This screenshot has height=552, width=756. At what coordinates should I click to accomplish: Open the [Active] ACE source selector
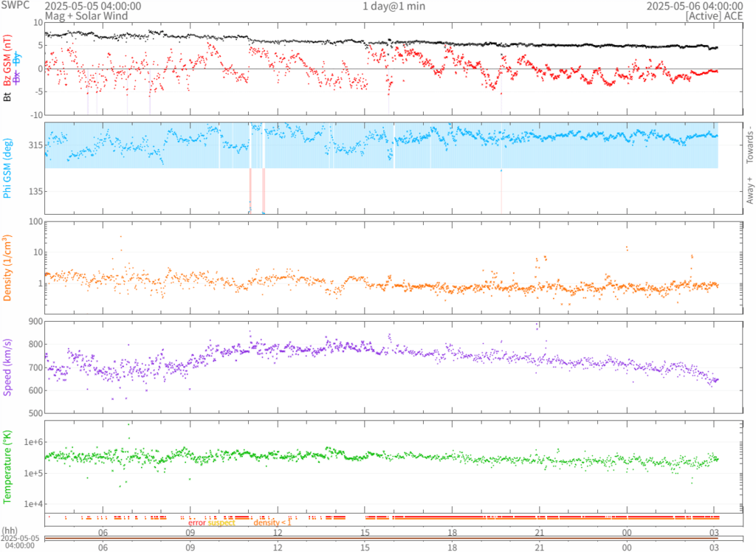click(x=712, y=15)
